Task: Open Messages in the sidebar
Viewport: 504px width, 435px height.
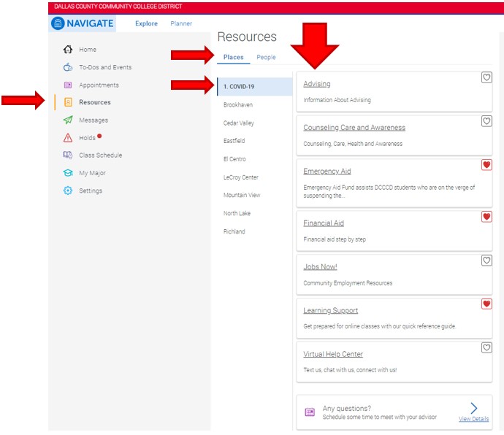Action: (x=93, y=120)
